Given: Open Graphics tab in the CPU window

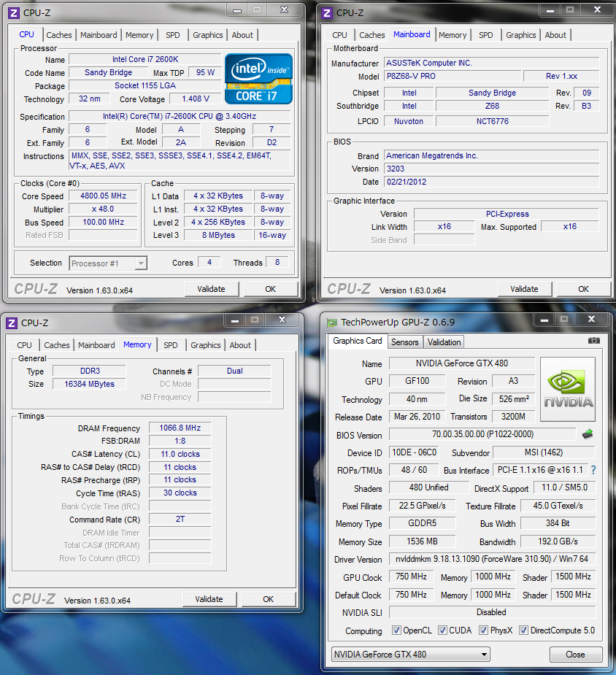Looking at the screenshot, I should pos(208,35).
